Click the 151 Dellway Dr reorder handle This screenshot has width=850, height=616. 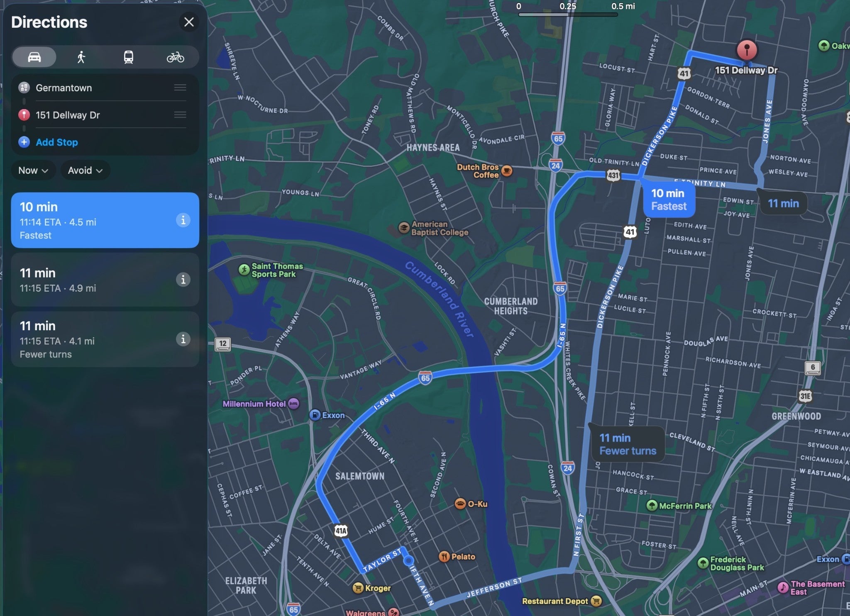(x=180, y=115)
